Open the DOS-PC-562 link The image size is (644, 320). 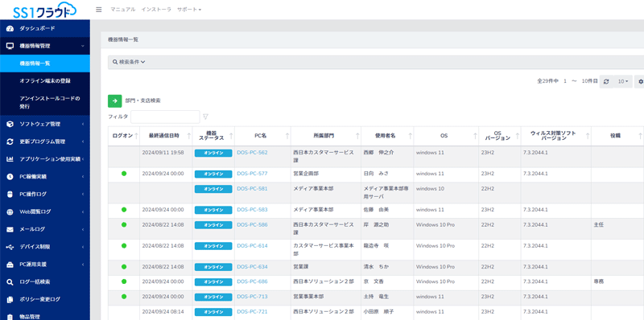click(252, 153)
